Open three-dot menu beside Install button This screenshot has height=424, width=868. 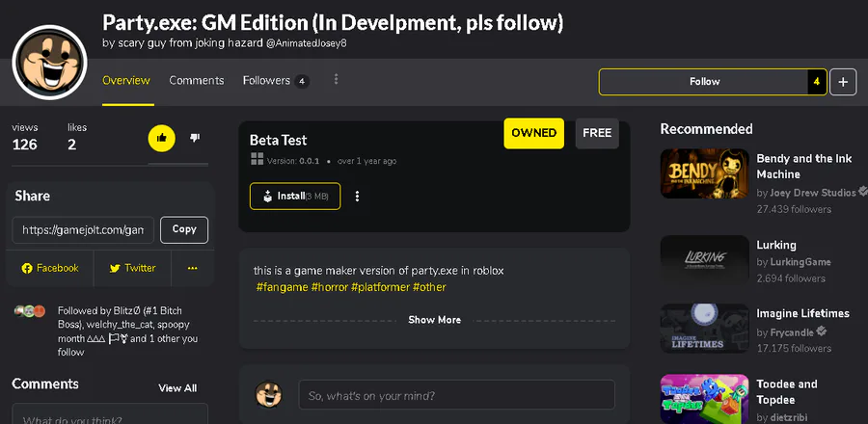(357, 197)
